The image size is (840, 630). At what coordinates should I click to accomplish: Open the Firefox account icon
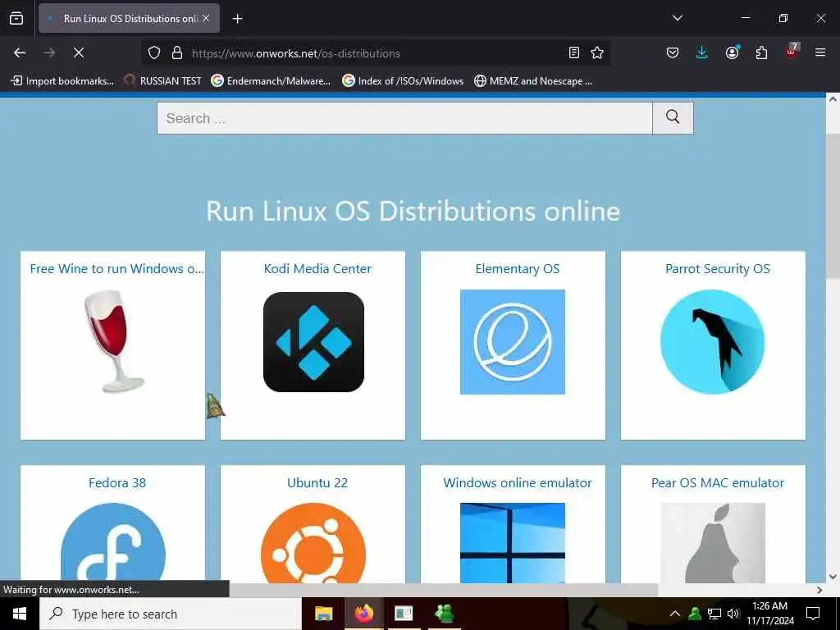[732, 52]
